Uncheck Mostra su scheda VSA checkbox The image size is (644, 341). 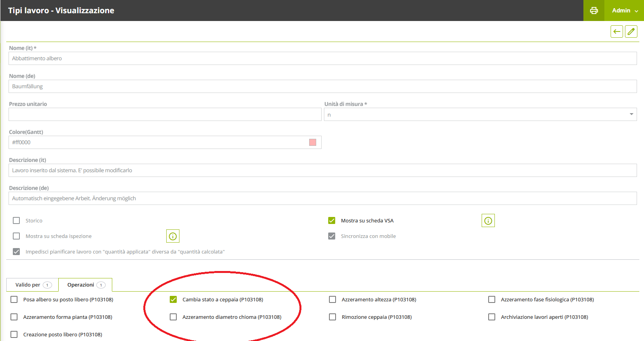[332, 221]
